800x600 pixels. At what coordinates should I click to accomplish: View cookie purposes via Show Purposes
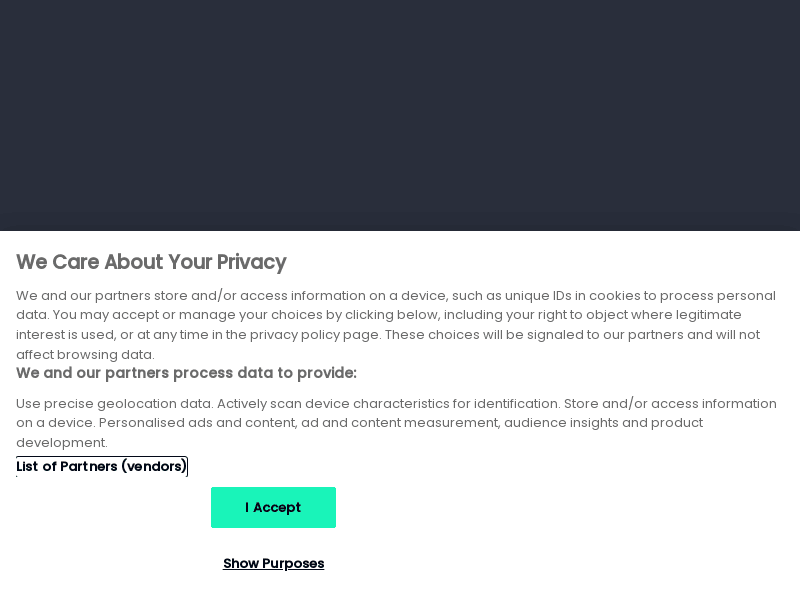point(273,563)
